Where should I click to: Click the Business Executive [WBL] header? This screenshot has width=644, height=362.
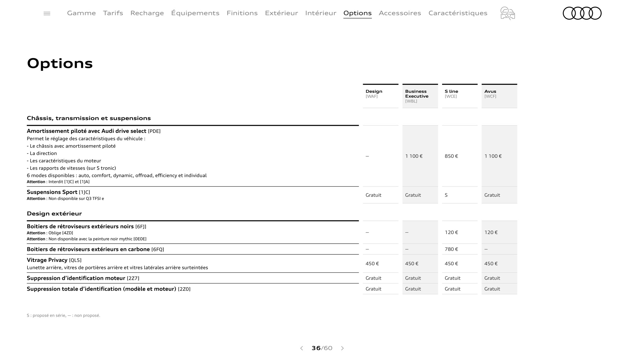tap(420, 96)
